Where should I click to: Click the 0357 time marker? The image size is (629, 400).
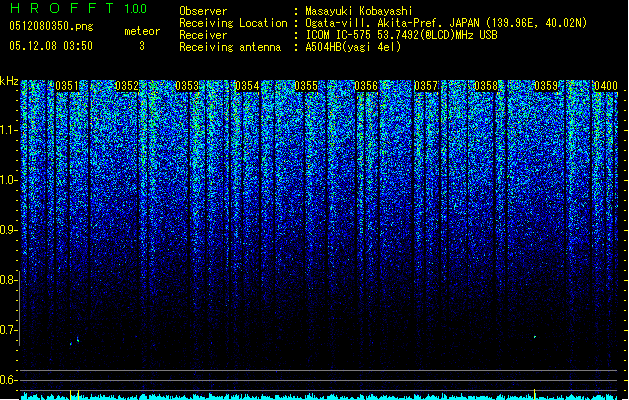point(426,86)
